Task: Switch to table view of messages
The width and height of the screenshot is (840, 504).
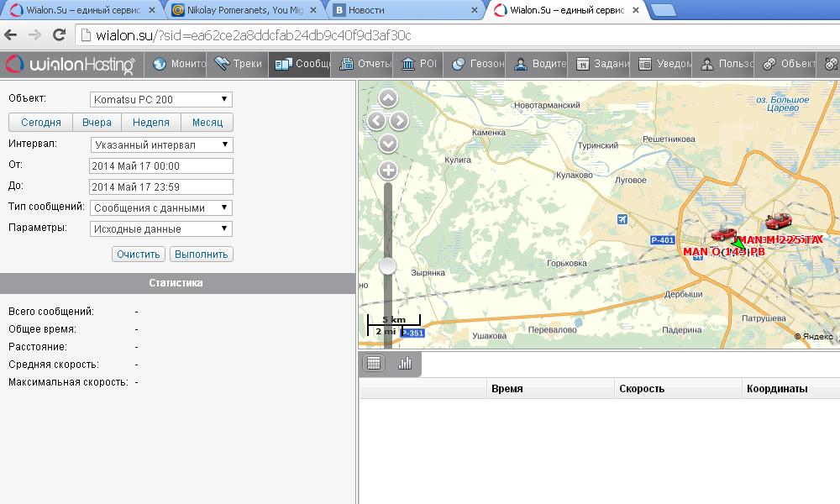Action: [375, 363]
